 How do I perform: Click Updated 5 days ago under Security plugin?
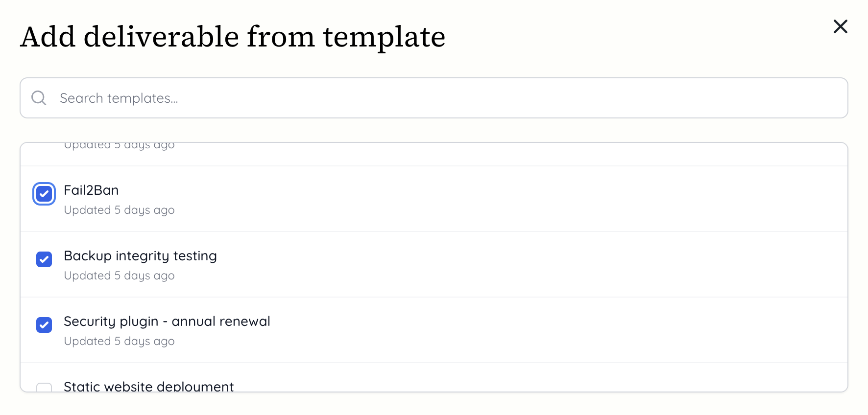(119, 341)
